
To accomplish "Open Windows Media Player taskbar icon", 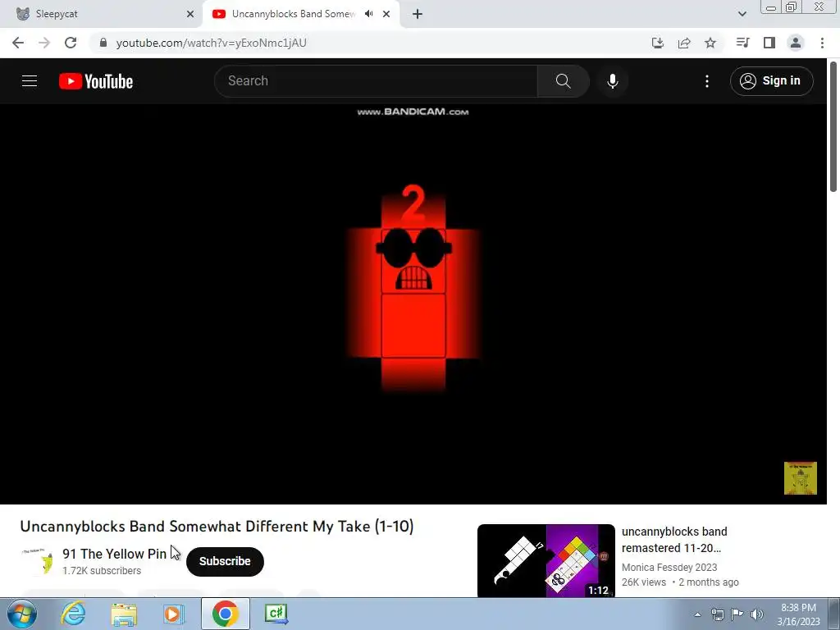I will tap(174, 614).
